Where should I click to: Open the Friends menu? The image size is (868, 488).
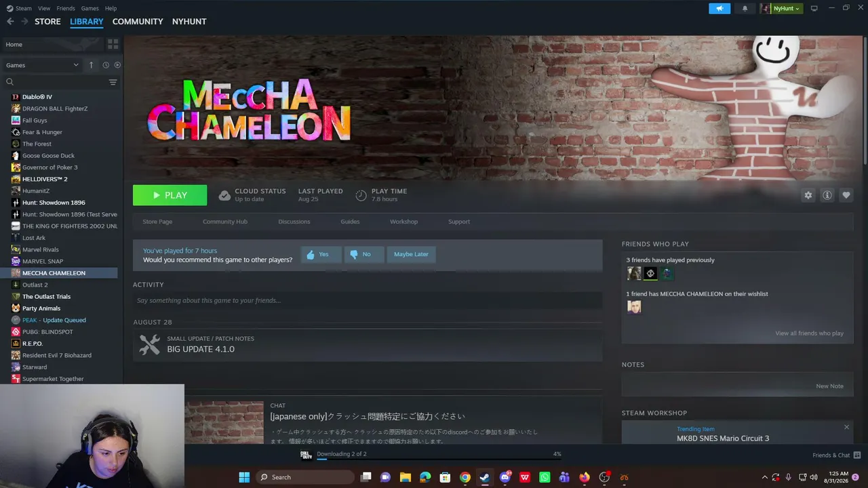[x=66, y=8]
